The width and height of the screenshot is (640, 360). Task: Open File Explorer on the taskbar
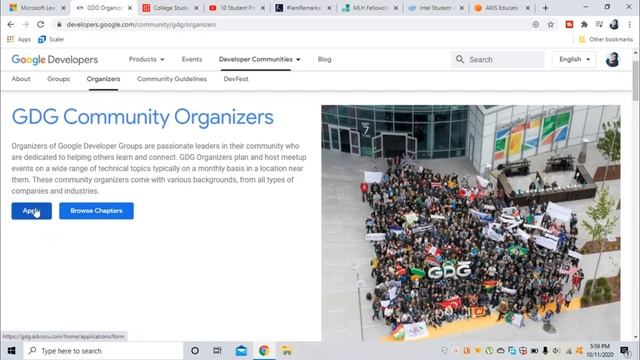pyautogui.click(x=287, y=351)
